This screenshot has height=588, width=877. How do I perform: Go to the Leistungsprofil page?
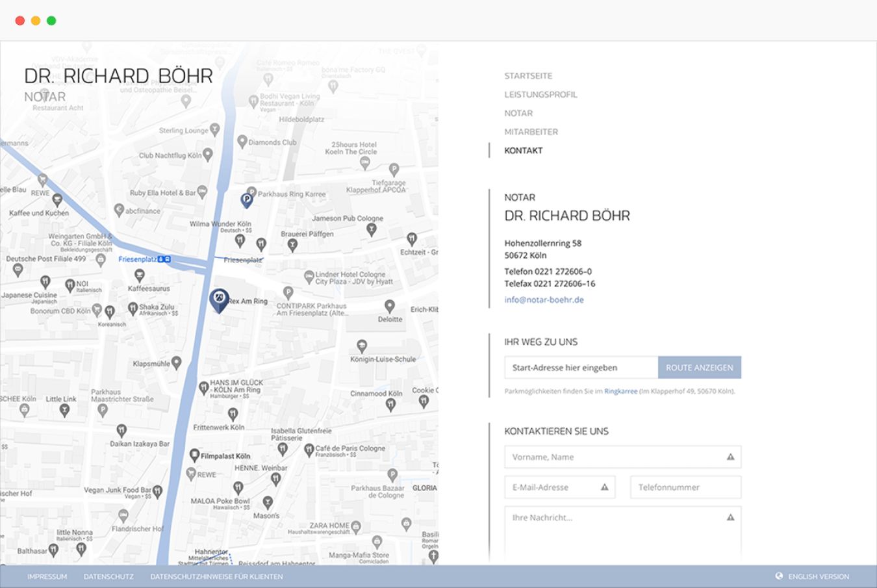[x=540, y=95]
